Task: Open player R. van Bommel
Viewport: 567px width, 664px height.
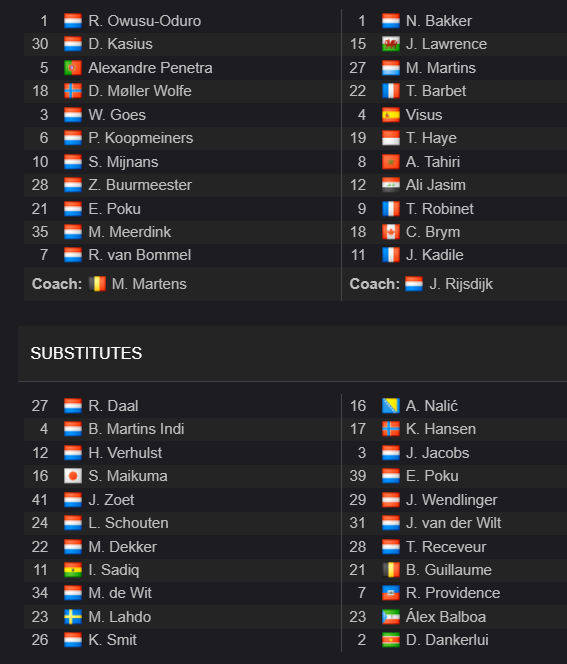Action: pos(140,255)
